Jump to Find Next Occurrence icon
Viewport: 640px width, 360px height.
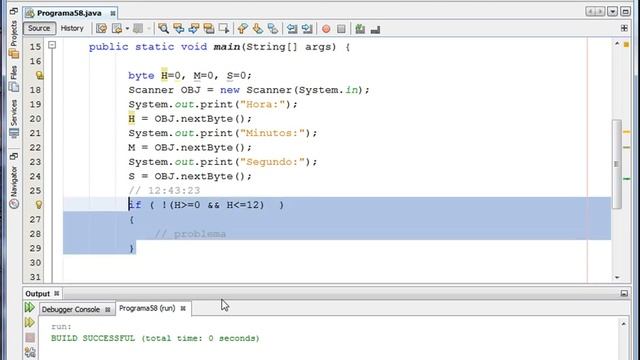tap(194, 29)
